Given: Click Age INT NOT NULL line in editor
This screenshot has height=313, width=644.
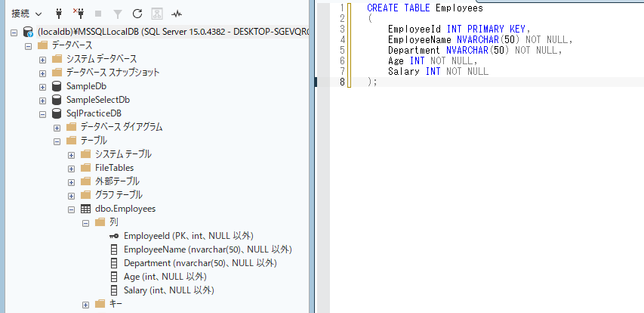Looking at the screenshot, I should click(x=433, y=61).
